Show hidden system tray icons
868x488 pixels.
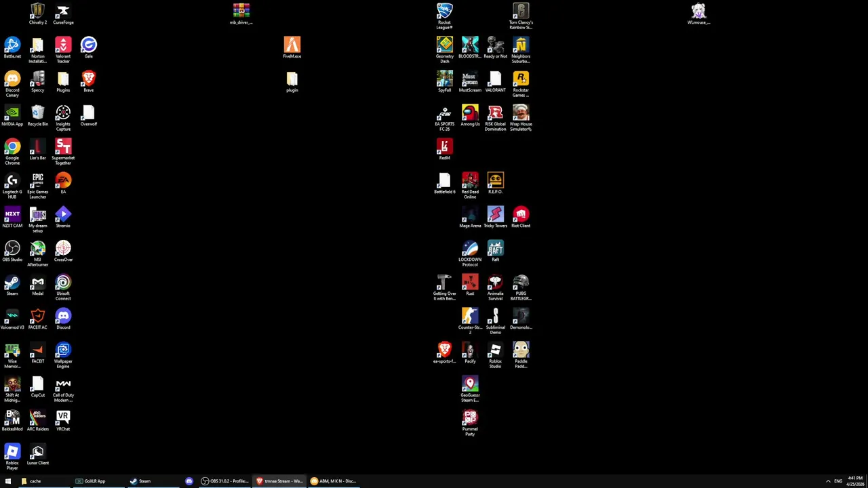pos(828,481)
